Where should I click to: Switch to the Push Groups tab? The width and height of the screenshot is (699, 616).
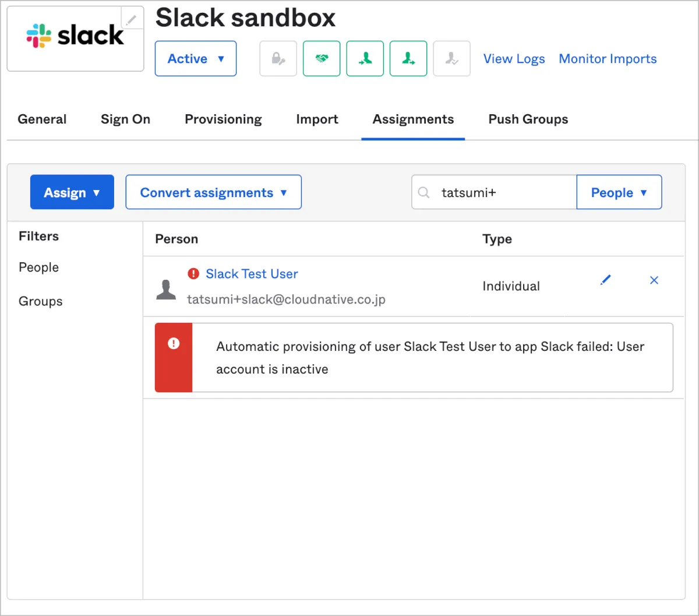pos(528,119)
